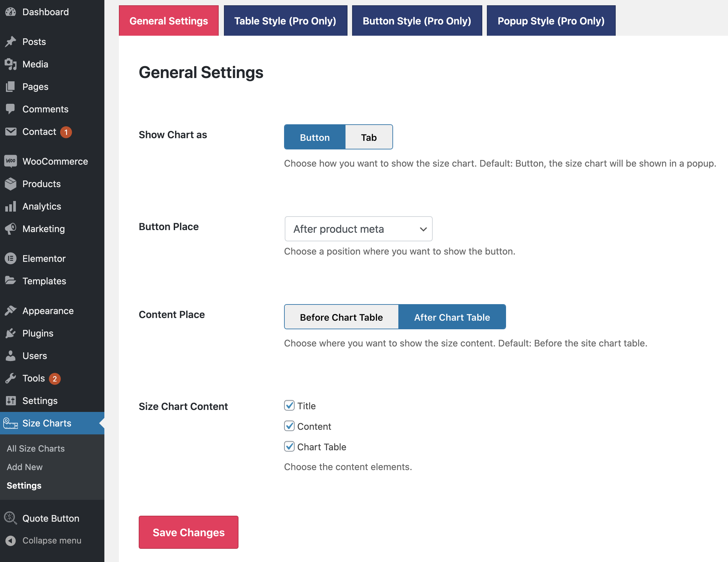Click the Plugins plug icon
Screen dimensions: 728x562
[11, 333]
